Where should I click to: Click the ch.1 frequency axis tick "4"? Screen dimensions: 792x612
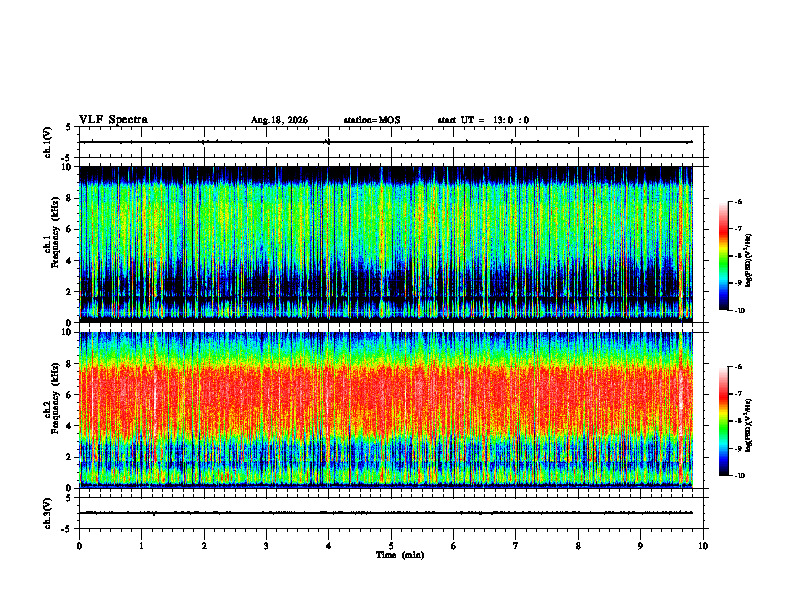(69, 261)
